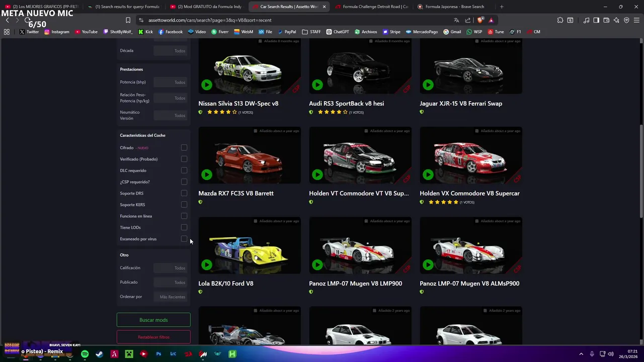Click the Brave Shields lion icon
644x362 pixels.
click(480, 20)
